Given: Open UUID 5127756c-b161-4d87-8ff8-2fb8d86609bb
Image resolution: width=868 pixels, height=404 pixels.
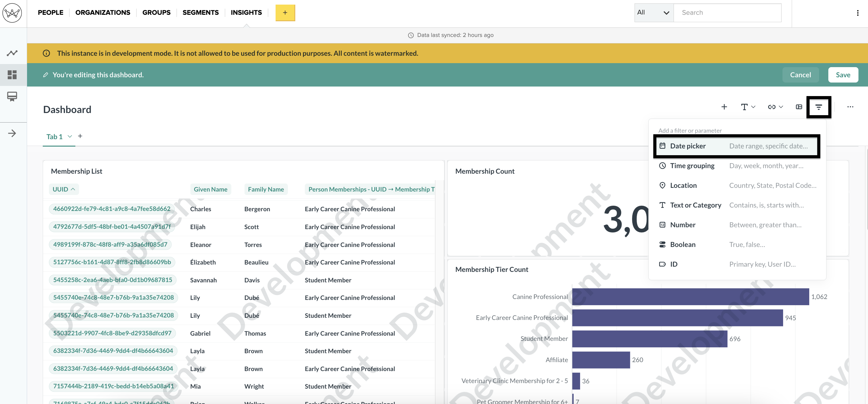Looking at the screenshot, I should click(x=112, y=262).
